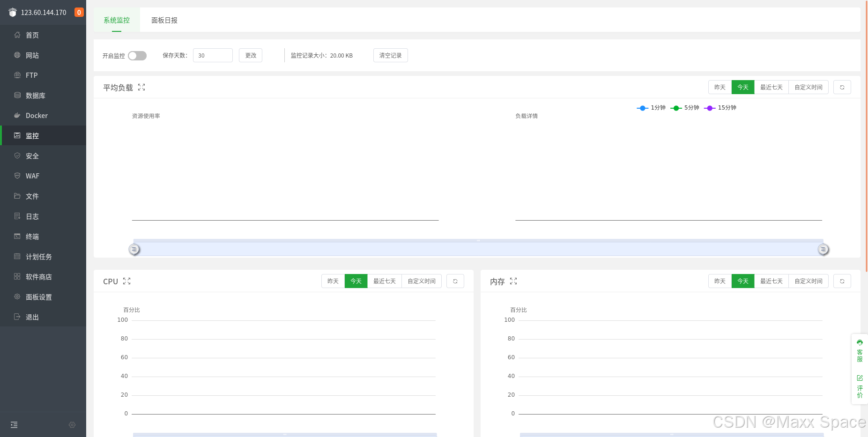The width and height of the screenshot is (868, 437).
Task: Click the 负载详情 chart label
Action: click(527, 116)
